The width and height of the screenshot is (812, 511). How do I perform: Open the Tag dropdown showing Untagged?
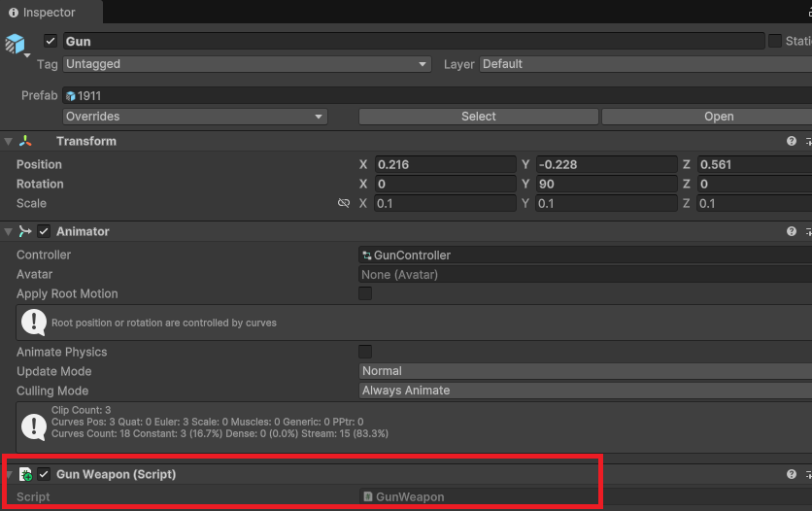pyautogui.click(x=247, y=64)
